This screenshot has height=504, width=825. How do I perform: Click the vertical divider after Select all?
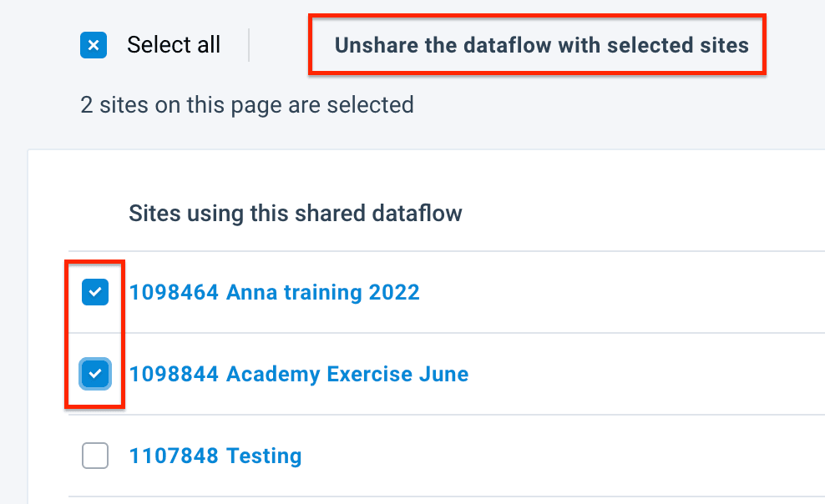(x=249, y=45)
